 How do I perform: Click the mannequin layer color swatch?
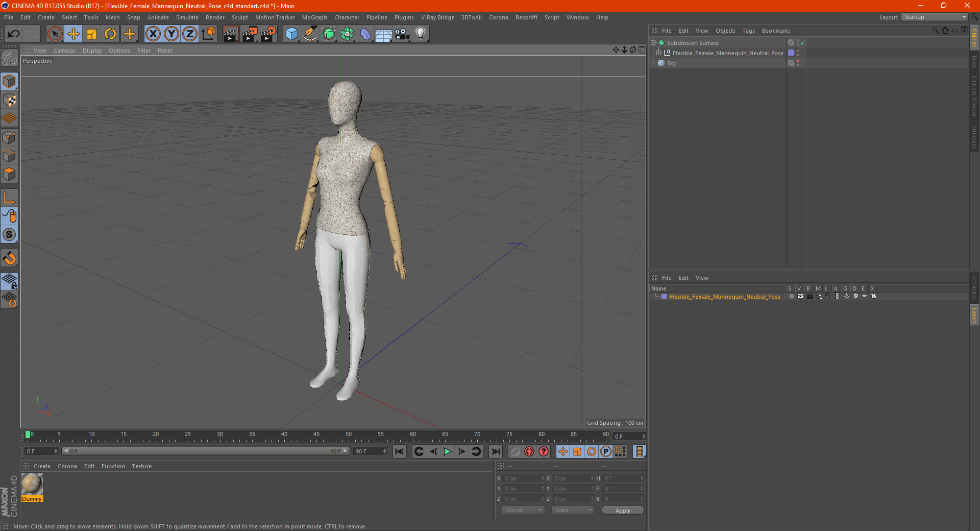tap(664, 297)
